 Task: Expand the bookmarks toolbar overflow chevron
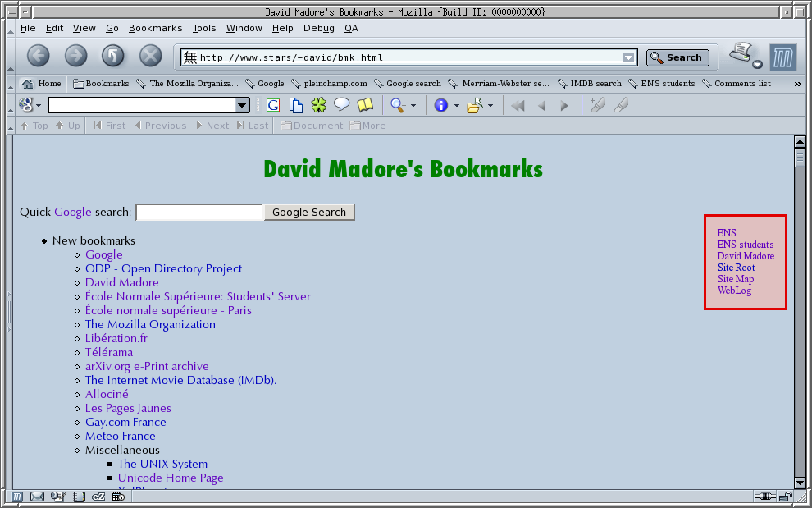(x=797, y=83)
